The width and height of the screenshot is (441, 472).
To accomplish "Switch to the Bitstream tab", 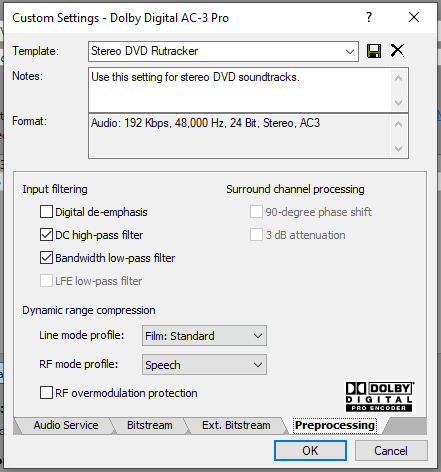I will 150,425.
